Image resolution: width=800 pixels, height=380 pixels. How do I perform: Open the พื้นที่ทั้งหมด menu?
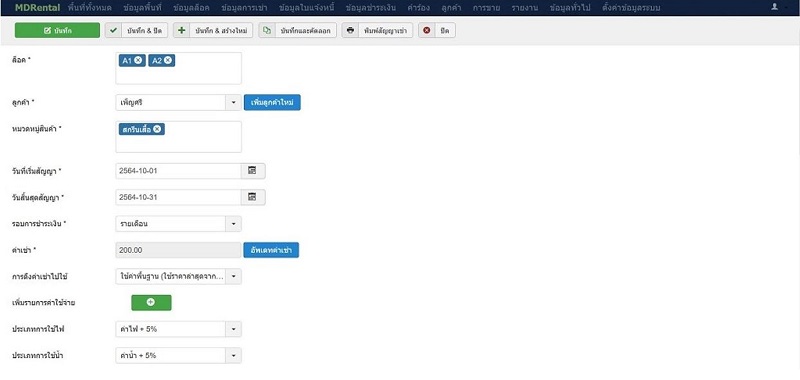point(89,8)
